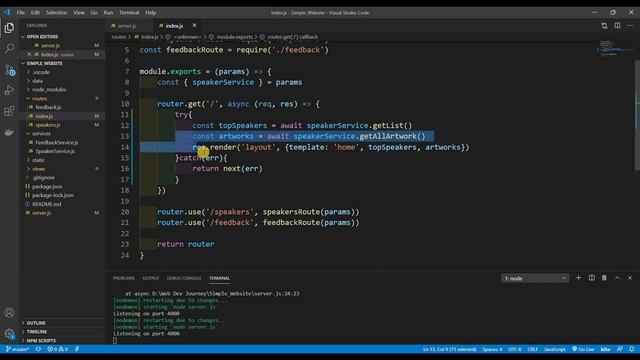Open the Help menu
Viewport: 640px width, 360px height.
pyautogui.click(x=151, y=13)
